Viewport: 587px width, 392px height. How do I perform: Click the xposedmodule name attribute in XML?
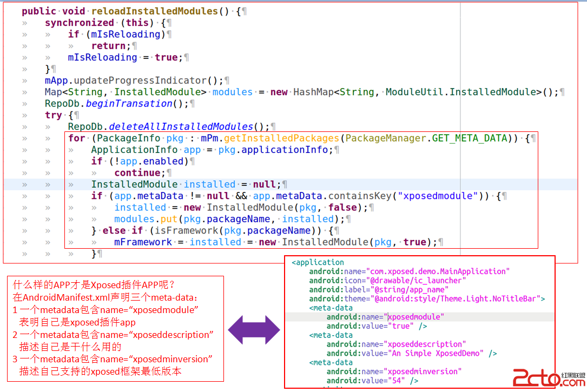[385, 317]
